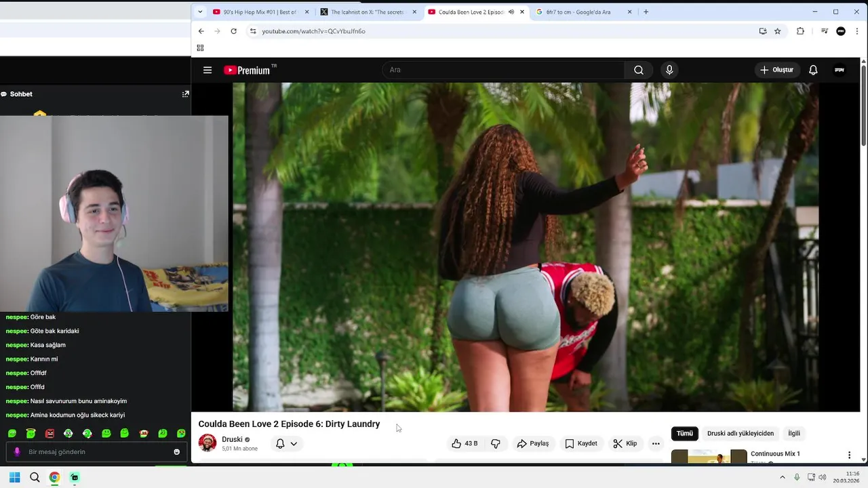868x488 pixels.
Task: Open YouTube notifications bell
Action: (813, 70)
